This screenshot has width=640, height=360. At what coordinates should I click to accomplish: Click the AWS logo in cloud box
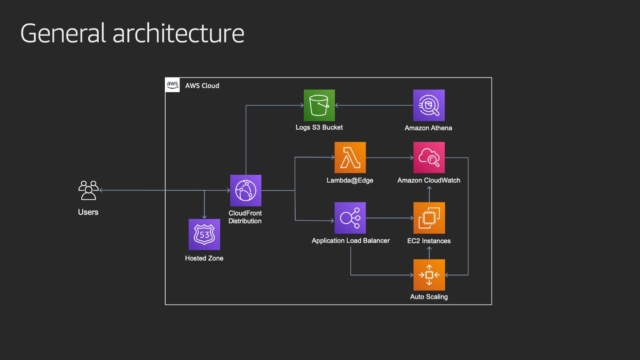pos(172,85)
